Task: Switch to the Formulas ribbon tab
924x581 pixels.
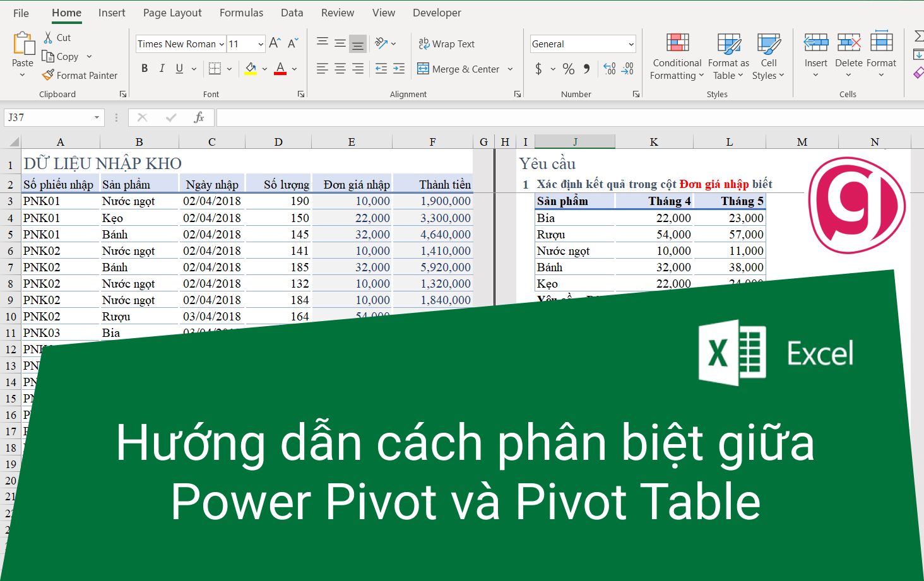Action: pyautogui.click(x=241, y=12)
